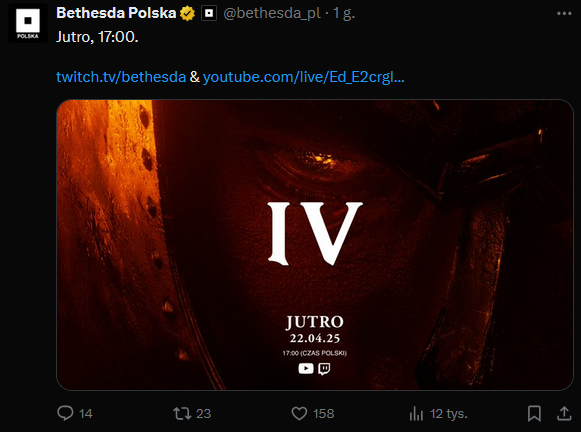Open the tweet's three-dot more options menu
The image size is (581, 432).
tap(564, 14)
